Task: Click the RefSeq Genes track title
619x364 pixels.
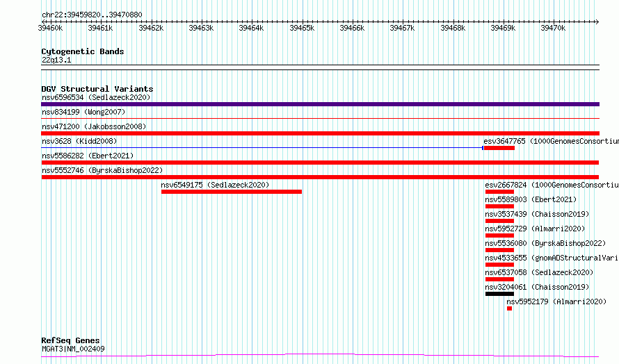Action: (70, 340)
